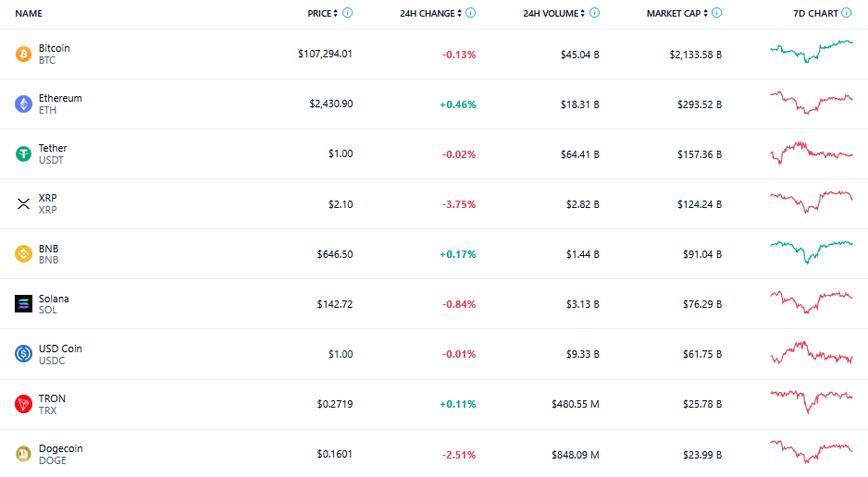Sort the table by Price column

tap(322, 13)
